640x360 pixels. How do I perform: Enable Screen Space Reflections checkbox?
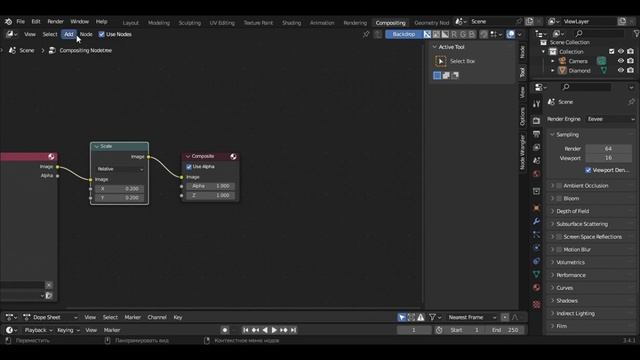click(559, 237)
